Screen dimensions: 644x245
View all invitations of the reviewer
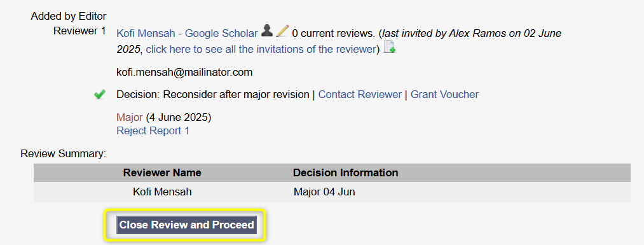[x=261, y=50]
